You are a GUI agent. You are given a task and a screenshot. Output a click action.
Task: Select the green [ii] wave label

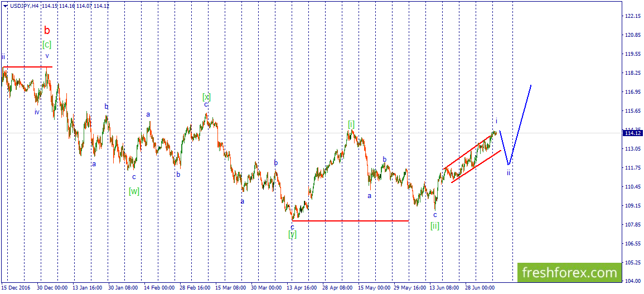coord(435,225)
